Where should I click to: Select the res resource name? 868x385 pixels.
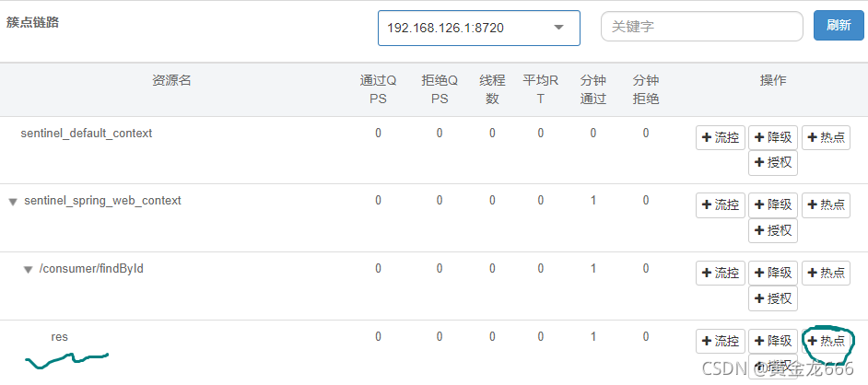59,336
